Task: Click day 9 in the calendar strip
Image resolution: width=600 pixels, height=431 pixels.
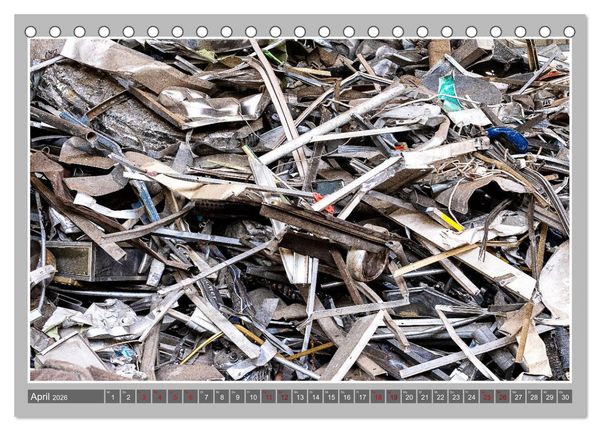Action: (237, 397)
